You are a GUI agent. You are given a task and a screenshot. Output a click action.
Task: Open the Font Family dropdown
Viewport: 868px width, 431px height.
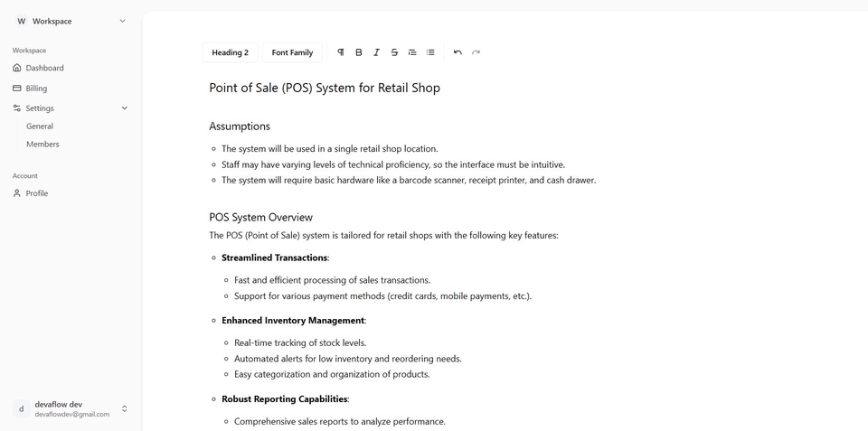coord(292,52)
